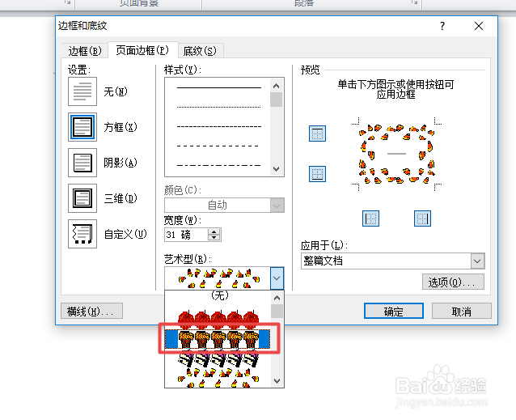The height and width of the screenshot is (420, 516).
Task: Click the preview page diagram
Action: tap(396, 154)
